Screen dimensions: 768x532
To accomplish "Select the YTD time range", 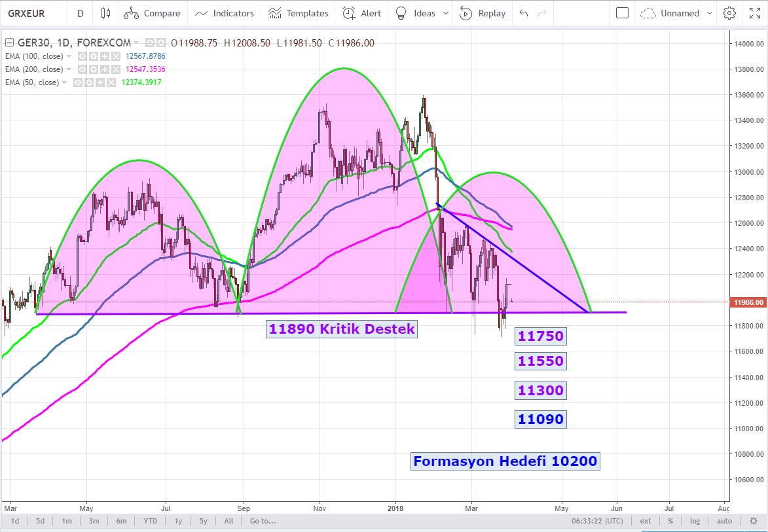I will point(150,521).
